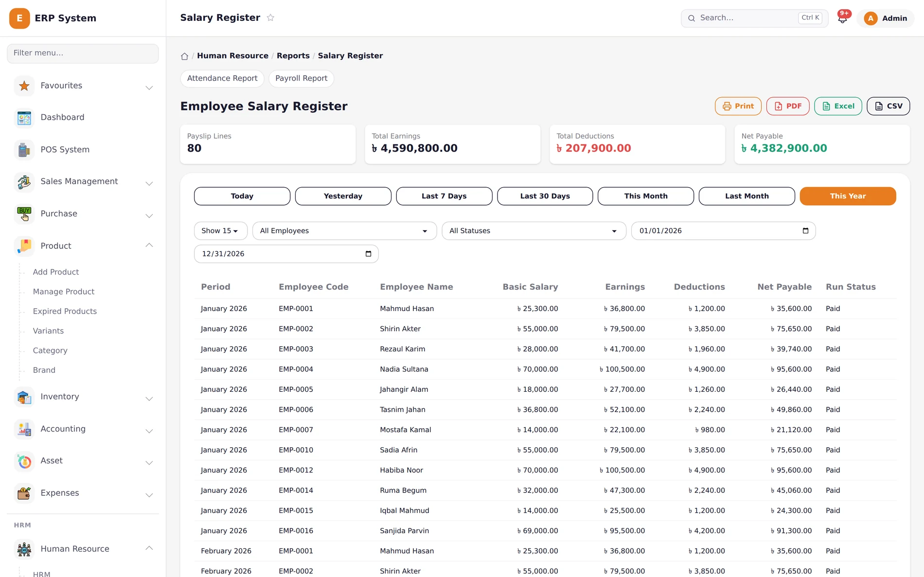
Task: Click the Purchase sidebar icon
Action: click(x=24, y=214)
